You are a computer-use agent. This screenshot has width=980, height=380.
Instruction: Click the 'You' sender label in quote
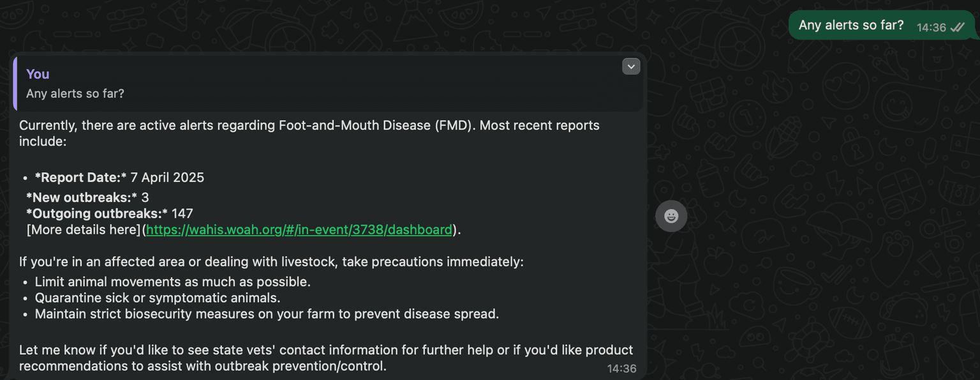(x=38, y=74)
